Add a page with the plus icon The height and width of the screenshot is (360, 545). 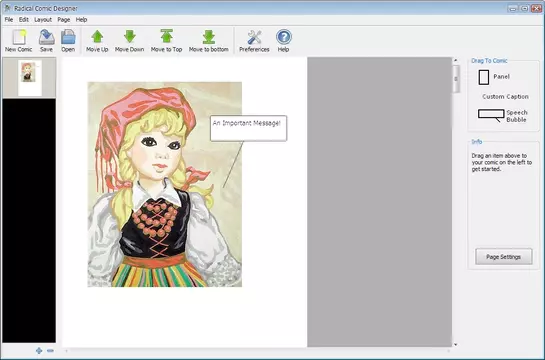click(x=39, y=351)
